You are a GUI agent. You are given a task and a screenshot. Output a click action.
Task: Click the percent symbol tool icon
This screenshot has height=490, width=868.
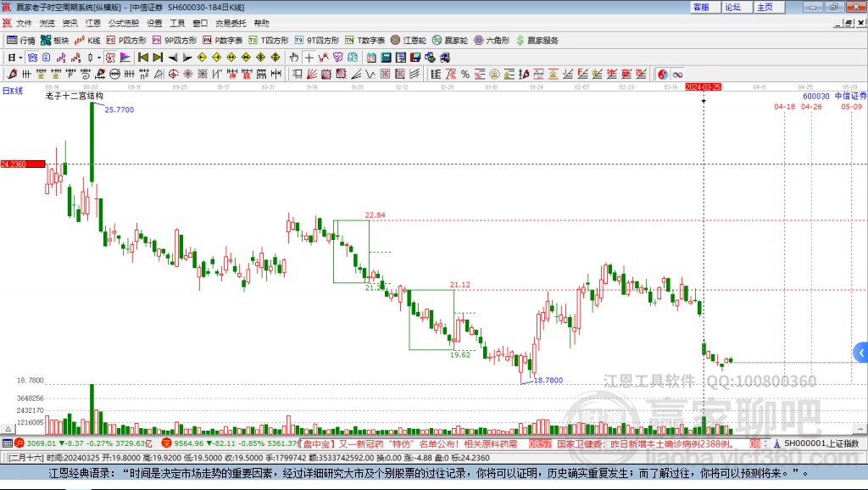tap(465, 75)
